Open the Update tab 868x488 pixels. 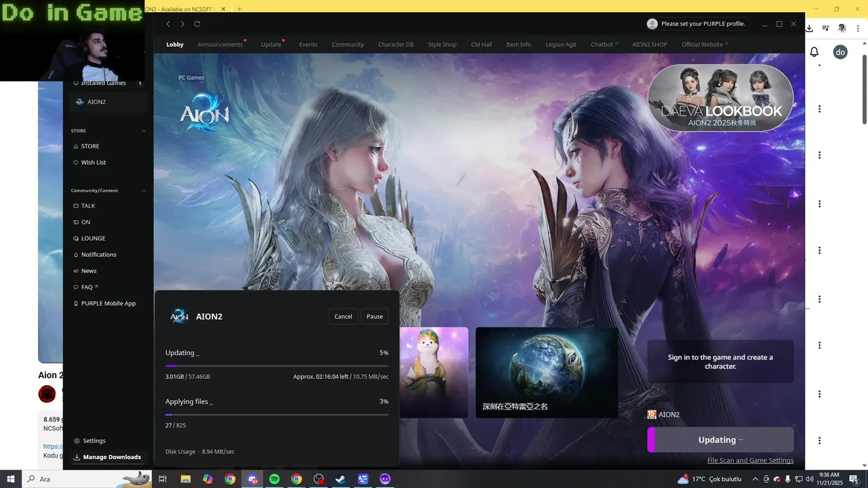coord(271,45)
